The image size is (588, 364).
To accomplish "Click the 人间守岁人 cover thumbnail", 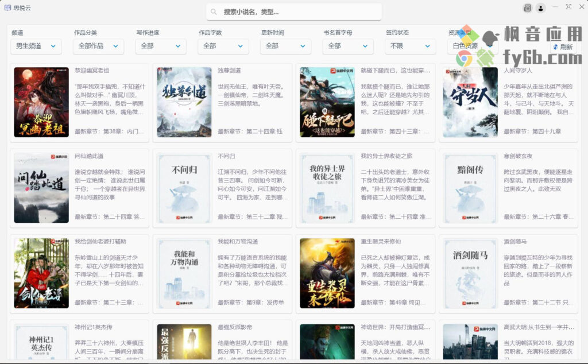I will click(x=470, y=102).
